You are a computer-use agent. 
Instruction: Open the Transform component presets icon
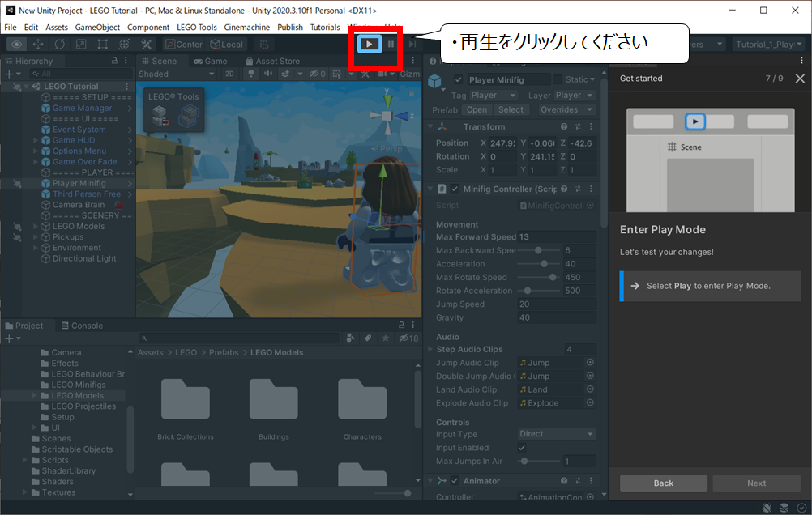click(x=578, y=126)
